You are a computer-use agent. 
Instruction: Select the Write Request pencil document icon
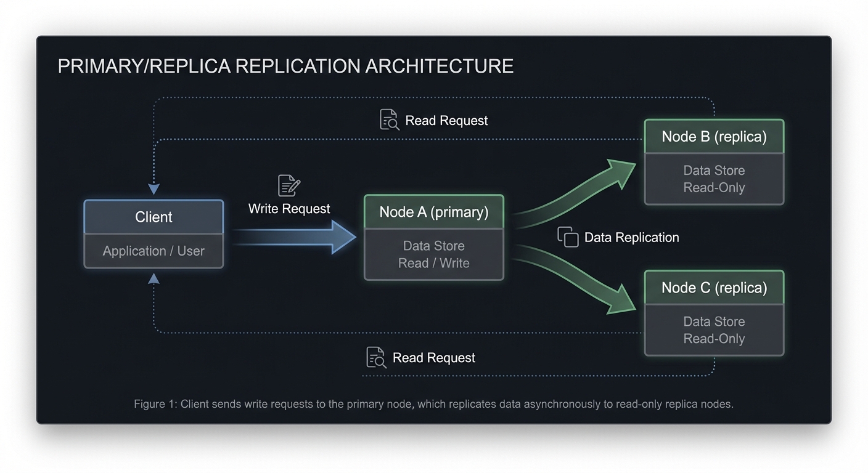coord(288,184)
